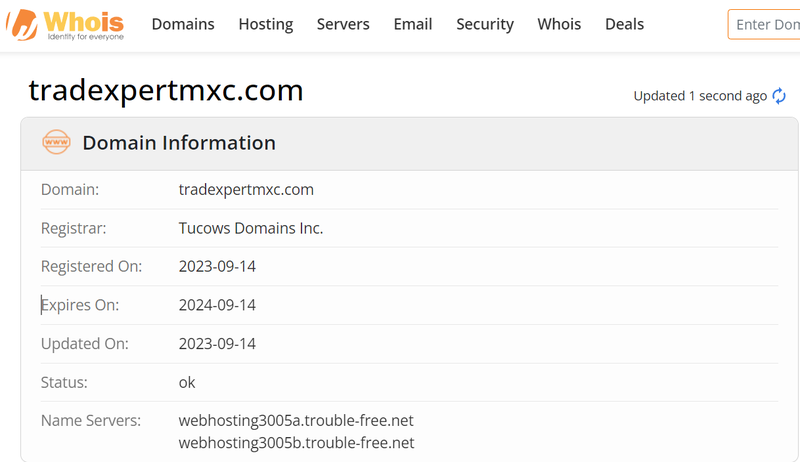The image size is (800, 462).
Task: Open the Hosting menu
Action: (x=266, y=24)
